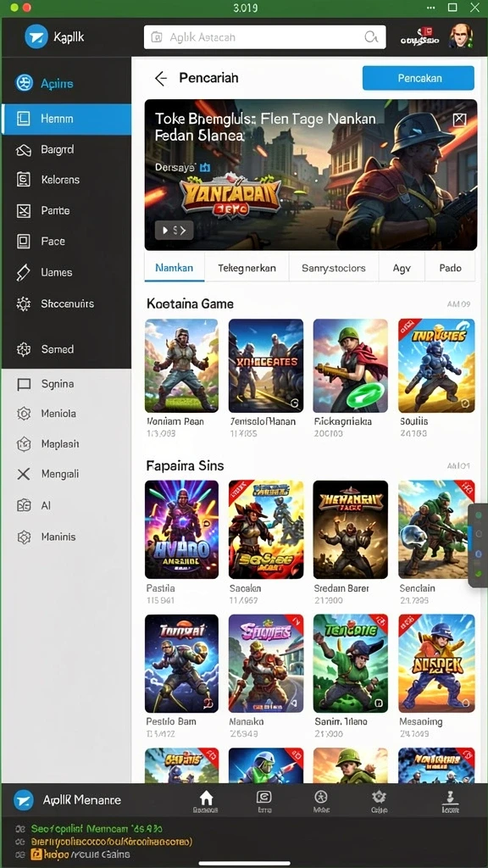Viewport: 488px width, 868px height.
Task: Click the play control on the banner
Action: pos(174,230)
